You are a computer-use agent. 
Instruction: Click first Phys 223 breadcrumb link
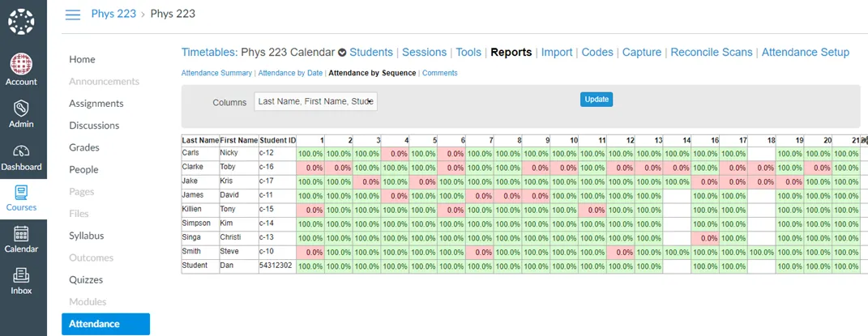pyautogui.click(x=113, y=14)
